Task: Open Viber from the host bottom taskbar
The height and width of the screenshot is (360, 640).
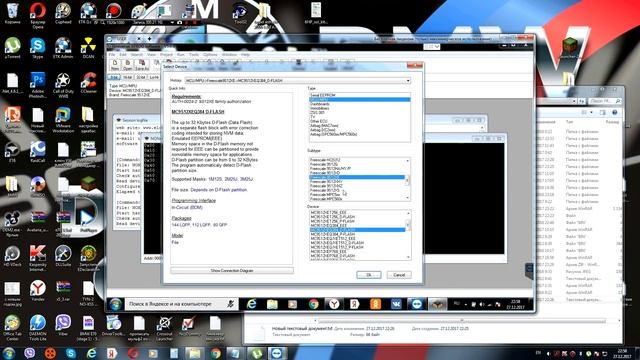Action: pyautogui.click(x=29, y=353)
